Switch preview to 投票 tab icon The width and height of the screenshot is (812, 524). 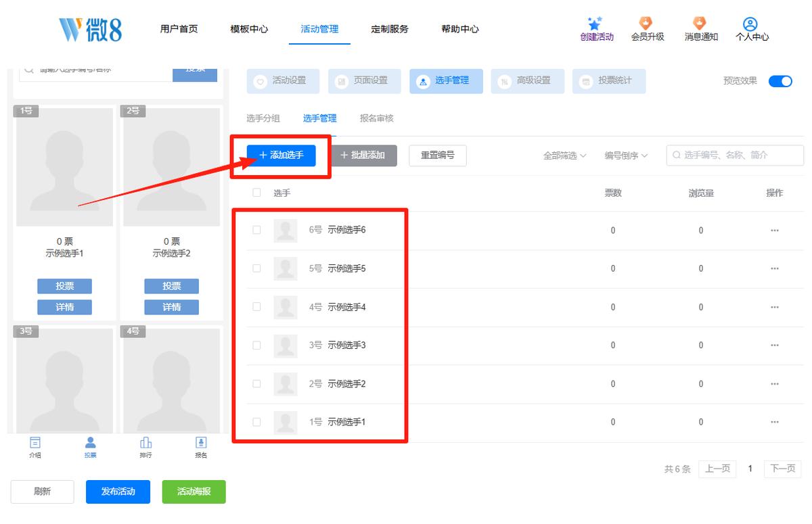coord(90,443)
